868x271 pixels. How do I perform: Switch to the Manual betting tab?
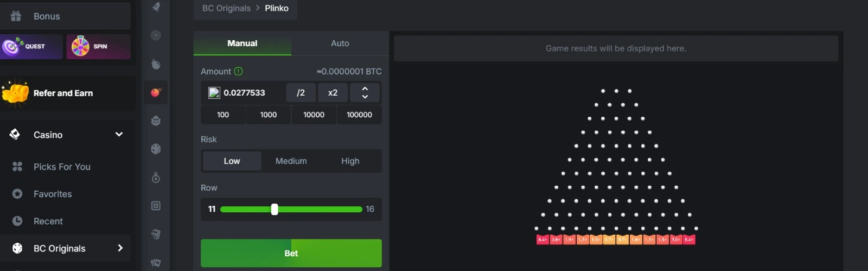(x=242, y=43)
